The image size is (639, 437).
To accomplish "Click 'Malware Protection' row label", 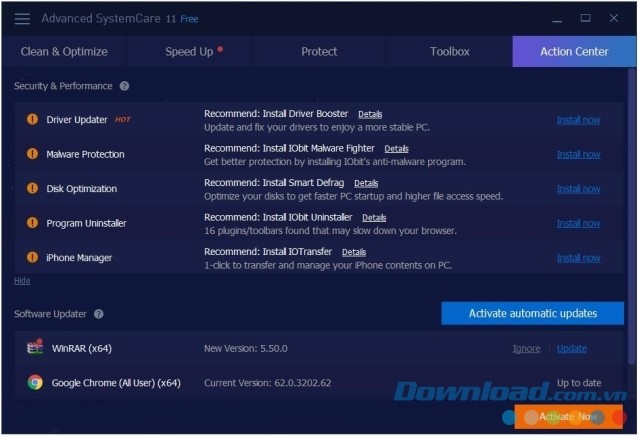I will (85, 154).
